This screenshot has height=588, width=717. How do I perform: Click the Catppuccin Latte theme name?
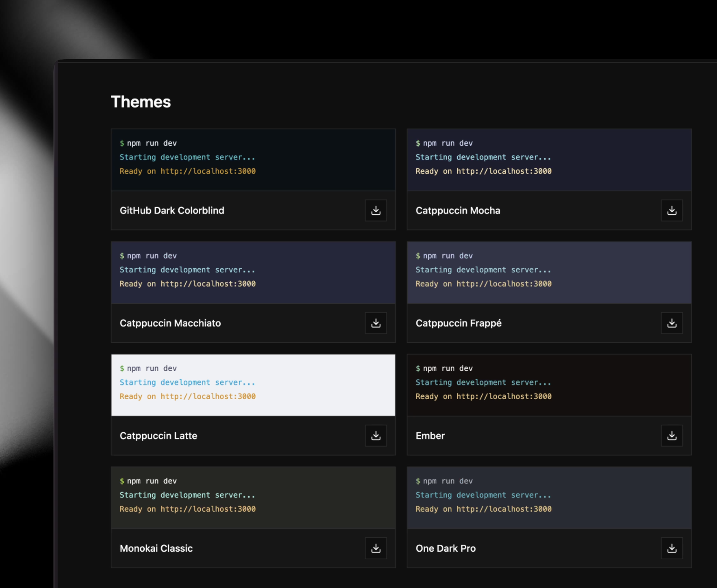pos(158,436)
